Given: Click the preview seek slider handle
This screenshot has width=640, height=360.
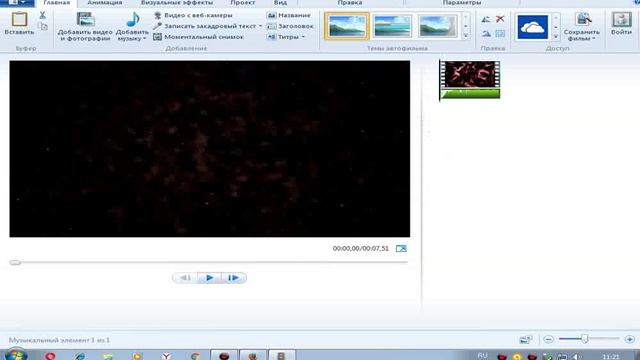Looking at the screenshot, I should click(x=15, y=262).
